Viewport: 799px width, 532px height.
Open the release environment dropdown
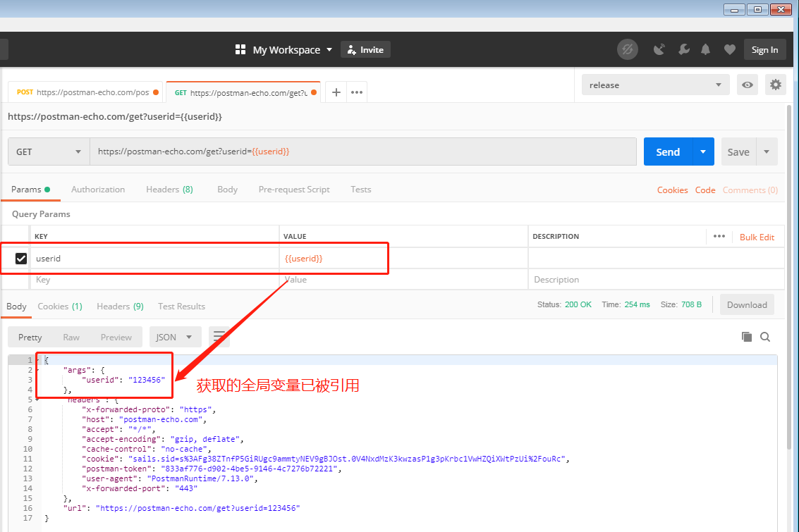655,85
